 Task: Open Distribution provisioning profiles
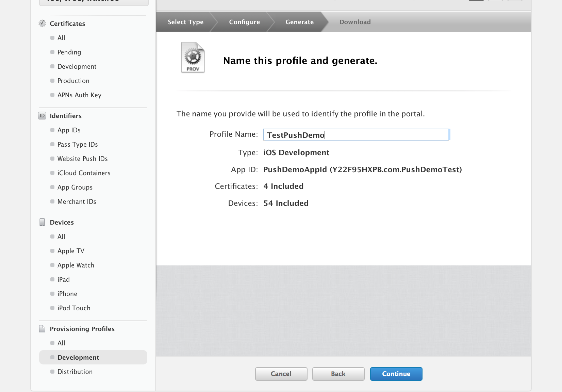75,372
